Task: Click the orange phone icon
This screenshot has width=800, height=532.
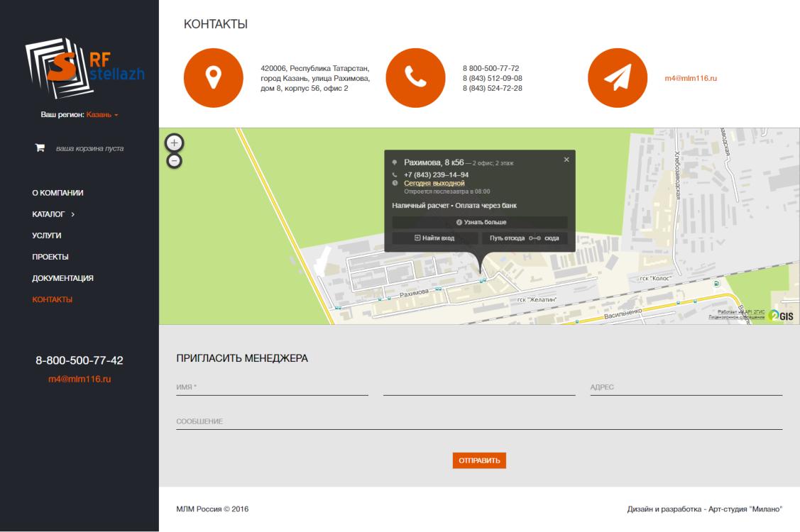Action: pos(415,78)
